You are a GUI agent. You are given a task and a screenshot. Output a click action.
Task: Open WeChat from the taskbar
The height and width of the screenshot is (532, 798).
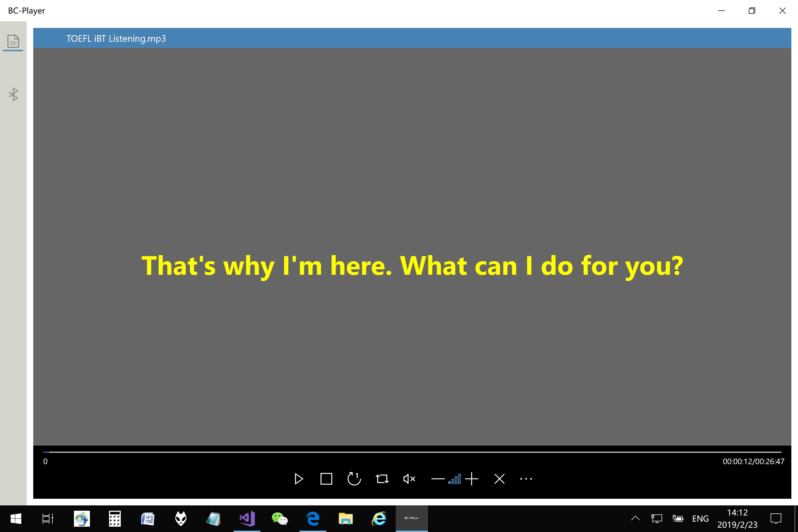click(280, 518)
